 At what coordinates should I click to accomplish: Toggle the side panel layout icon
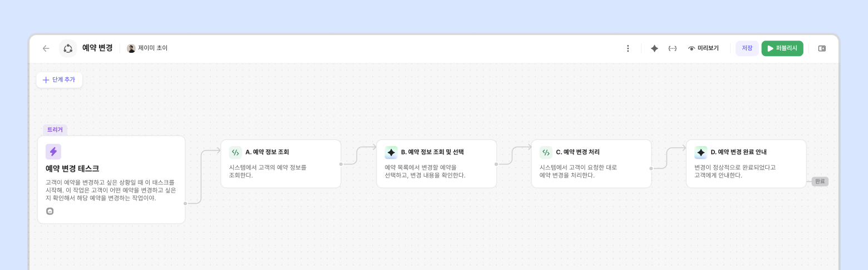822,48
